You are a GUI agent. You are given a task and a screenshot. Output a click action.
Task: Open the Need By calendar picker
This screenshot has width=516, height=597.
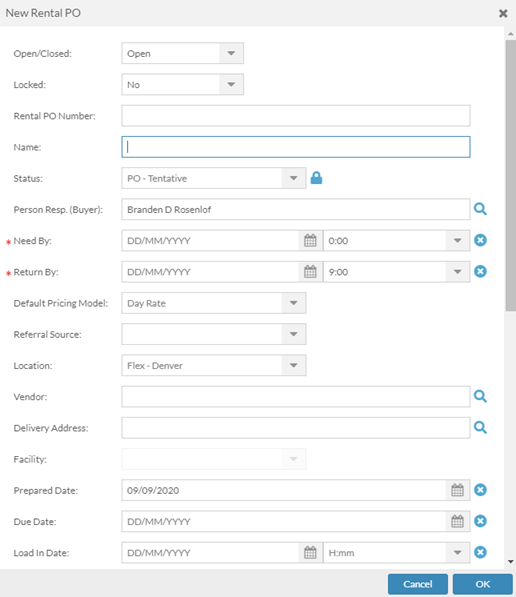coord(310,241)
